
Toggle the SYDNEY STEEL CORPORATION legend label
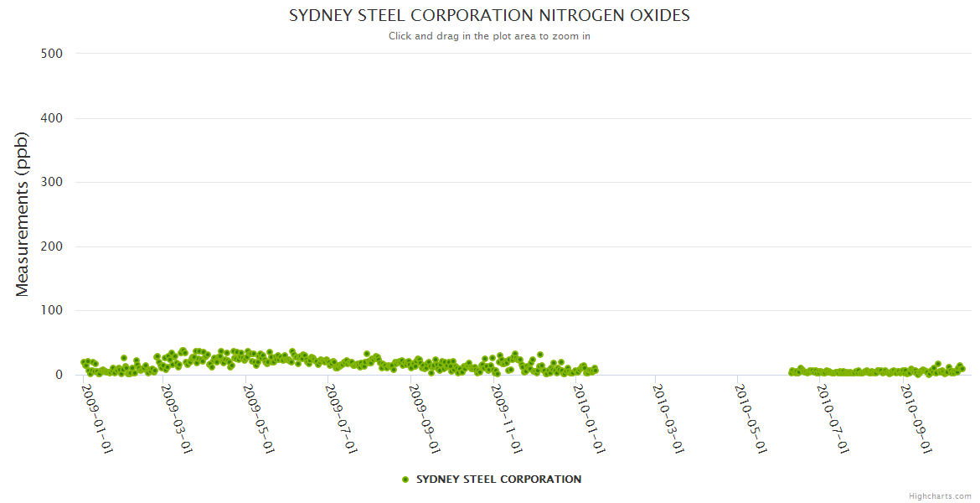click(498, 480)
